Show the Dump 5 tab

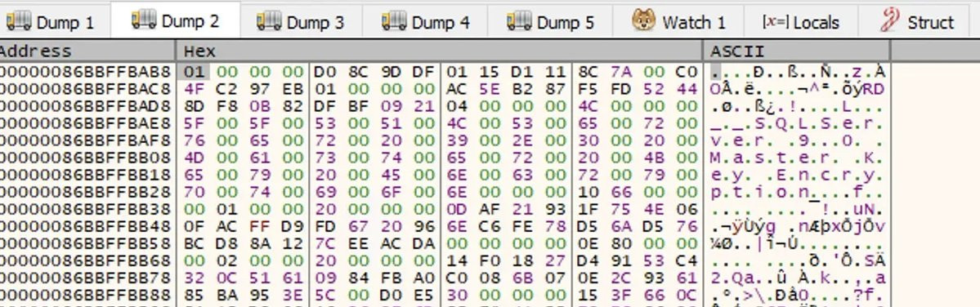pyautogui.click(x=551, y=23)
